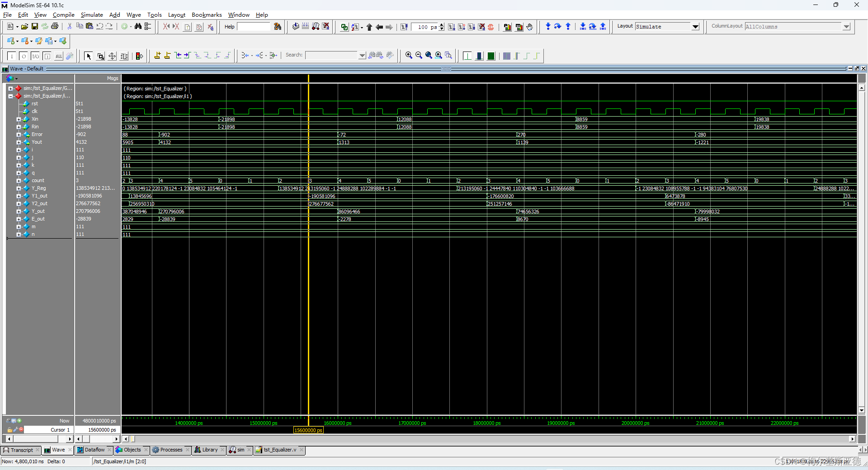Open the ColumnLayout AllColumns dropdown
This screenshot has width=868, height=470.
[x=846, y=27]
